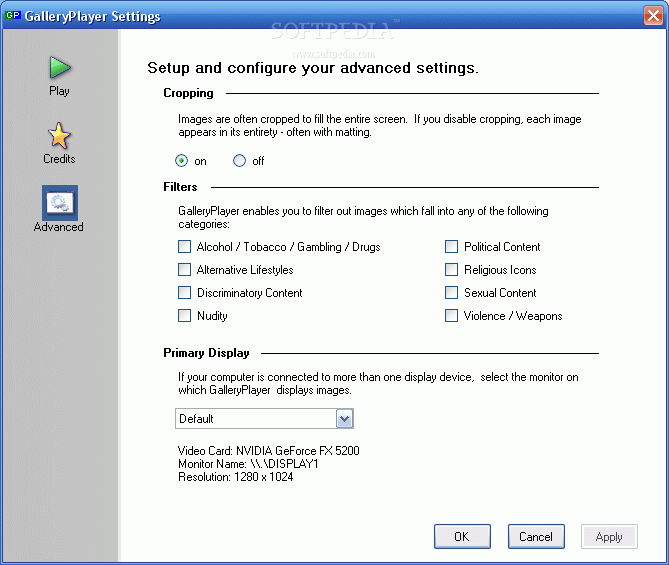Enable Violence / Weapons filter
Image resolution: width=669 pixels, height=565 pixels.
click(451, 316)
